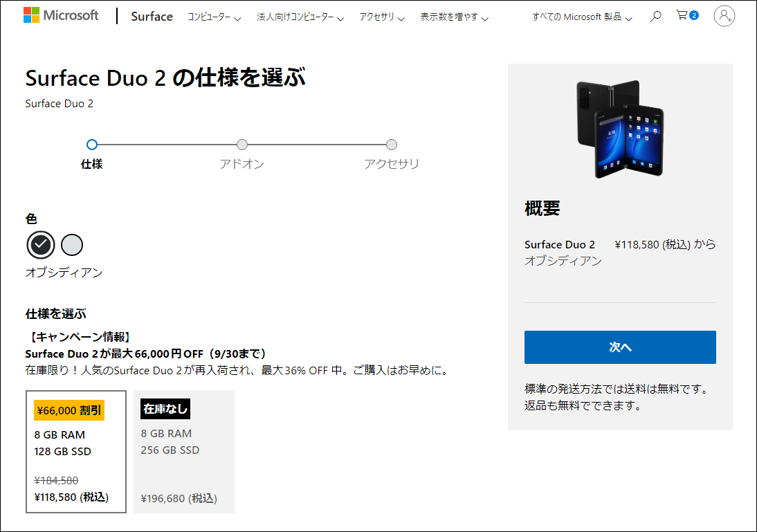This screenshot has width=757, height=532.
Task: Click the crossed-out ¥184,580 price
Action: (x=56, y=480)
